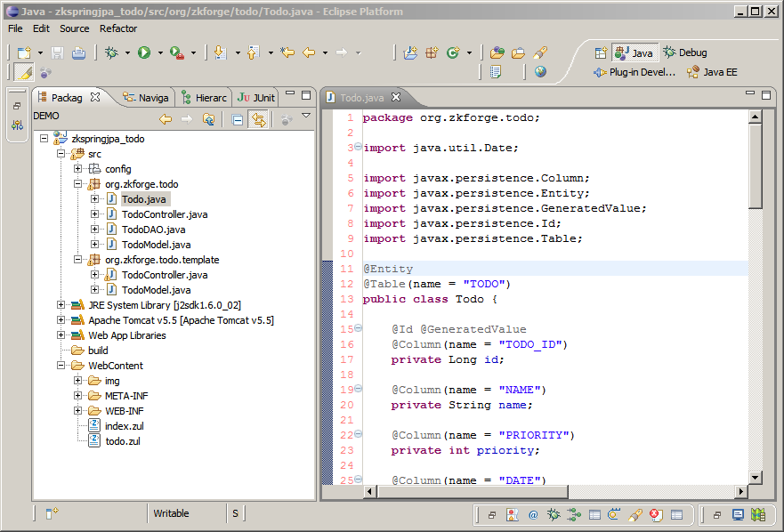The image size is (784, 532).
Task: Click New Java Class icon
Action: point(453,52)
